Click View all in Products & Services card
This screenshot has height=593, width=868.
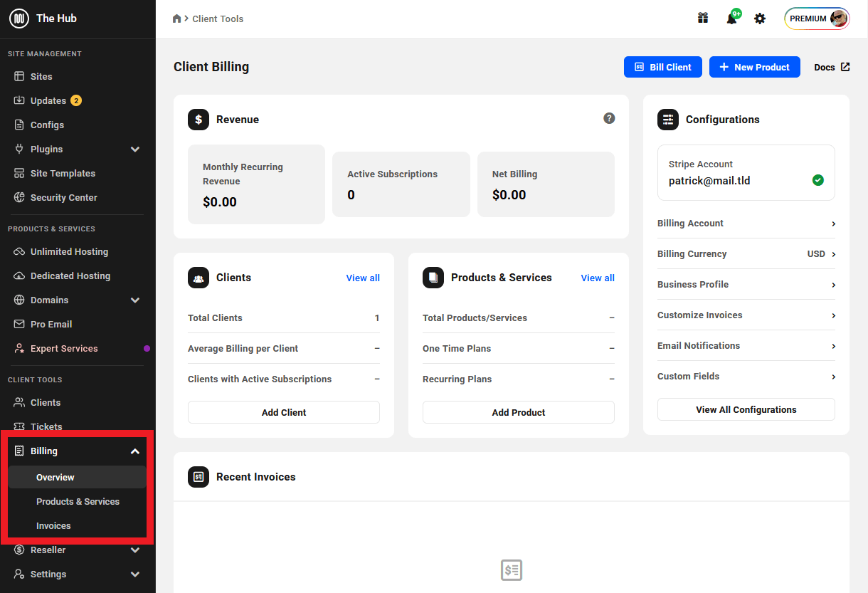click(598, 278)
